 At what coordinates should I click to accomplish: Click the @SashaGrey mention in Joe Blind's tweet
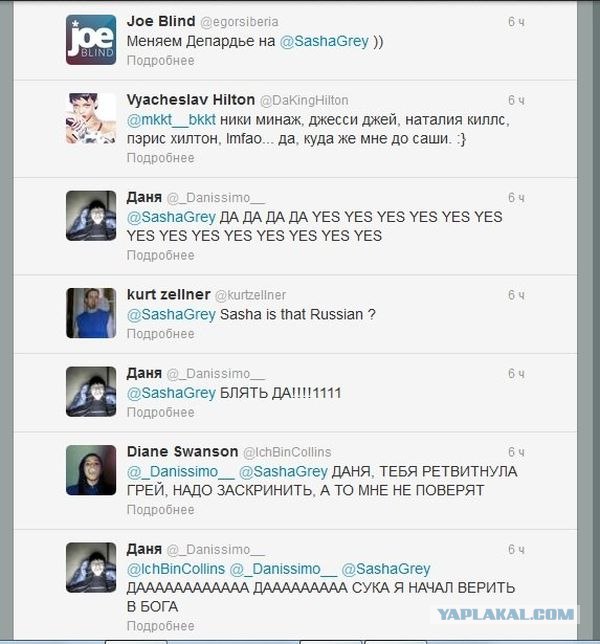point(324,41)
